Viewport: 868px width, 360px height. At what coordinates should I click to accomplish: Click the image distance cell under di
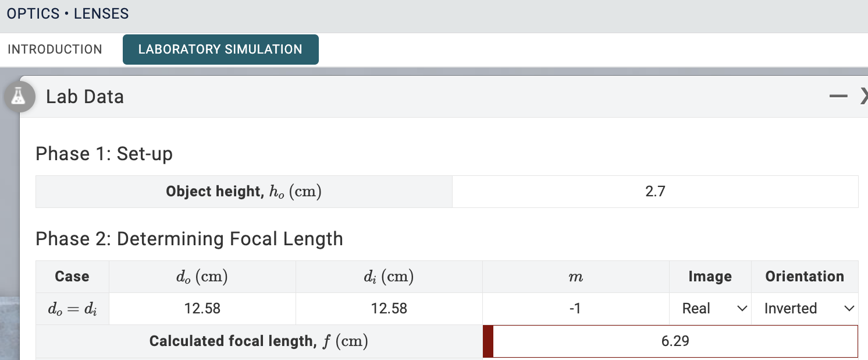click(389, 309)
